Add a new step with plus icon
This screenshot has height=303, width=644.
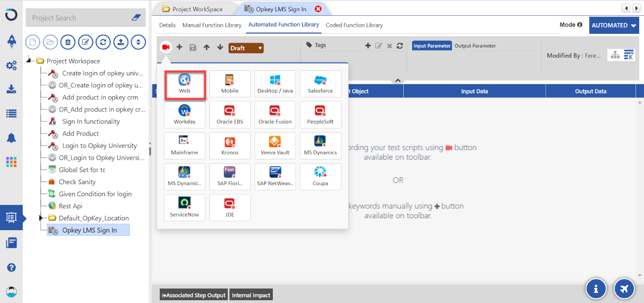pyautogui.click(x=180, y=47)
